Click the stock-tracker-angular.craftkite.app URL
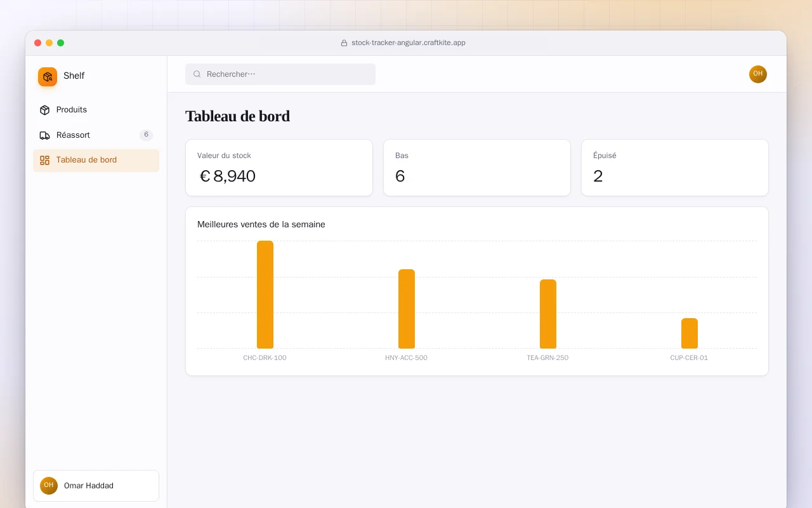 (409, 43)
